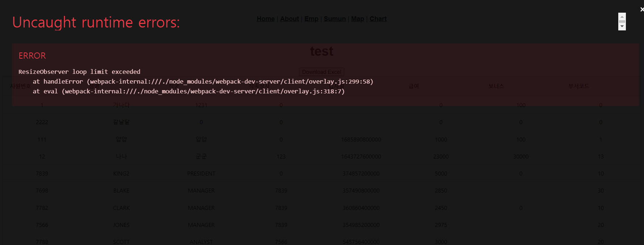
Task: Select the salary cell 5000
Action: click(441, 174)
